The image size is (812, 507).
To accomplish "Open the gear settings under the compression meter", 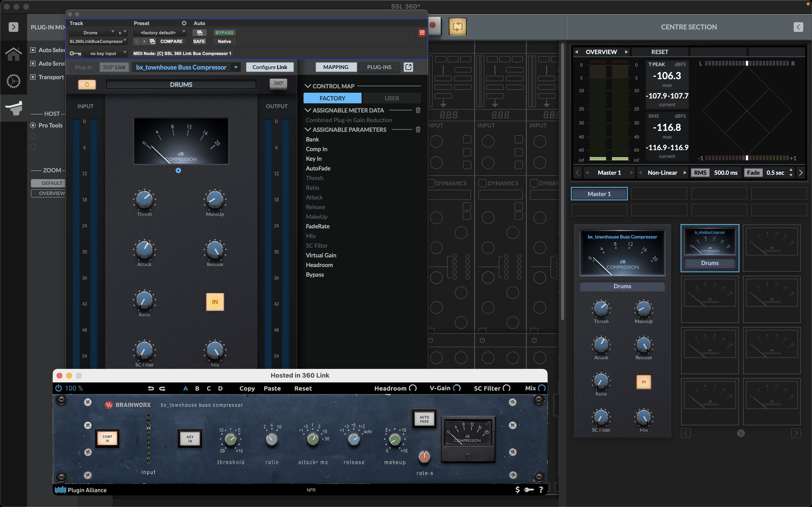I will 178,170.
